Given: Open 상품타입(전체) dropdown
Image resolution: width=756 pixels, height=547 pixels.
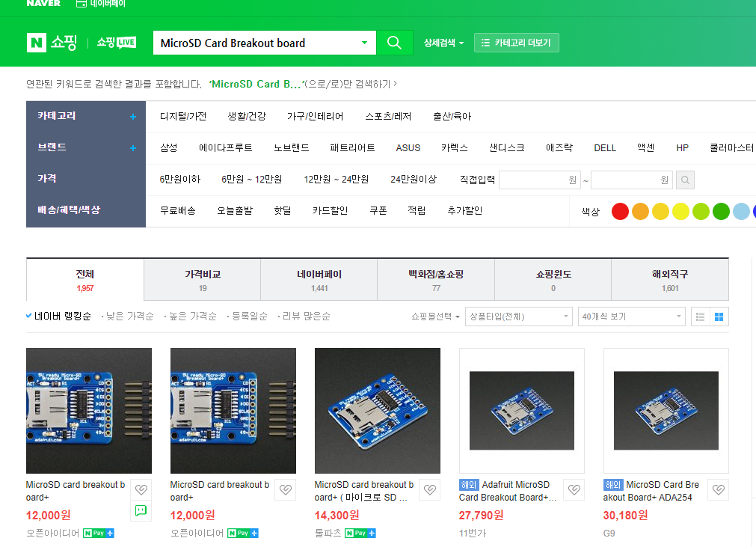Looking at the screenshot, I should [519, 317].
